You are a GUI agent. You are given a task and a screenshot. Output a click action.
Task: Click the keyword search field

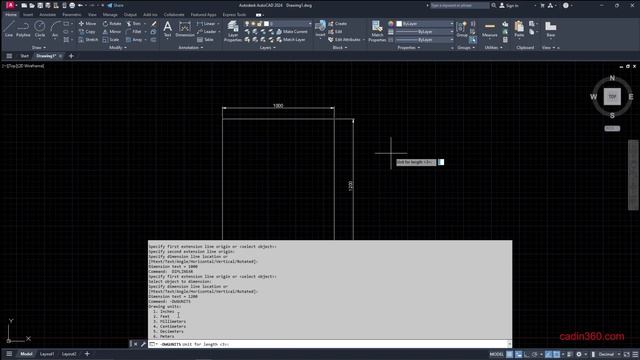[460, 5]
